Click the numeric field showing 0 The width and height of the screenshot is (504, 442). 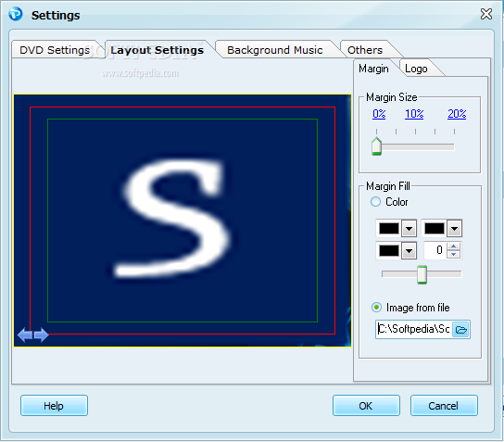click(x=435, y=250)
